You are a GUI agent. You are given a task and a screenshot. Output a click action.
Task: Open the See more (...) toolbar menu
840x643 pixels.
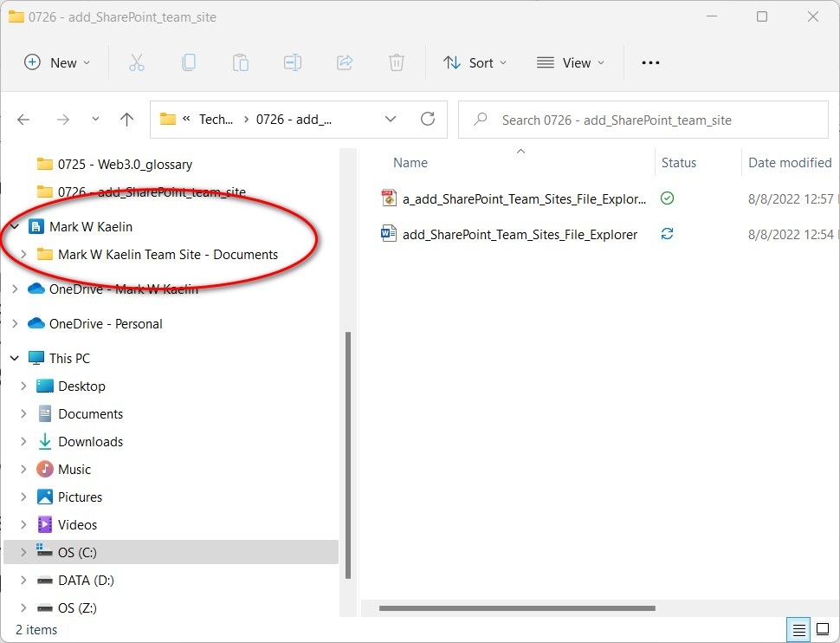(650, 62)
